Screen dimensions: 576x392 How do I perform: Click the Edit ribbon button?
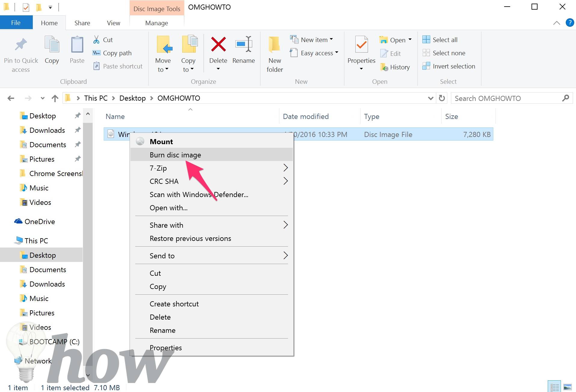coord(391,53)
